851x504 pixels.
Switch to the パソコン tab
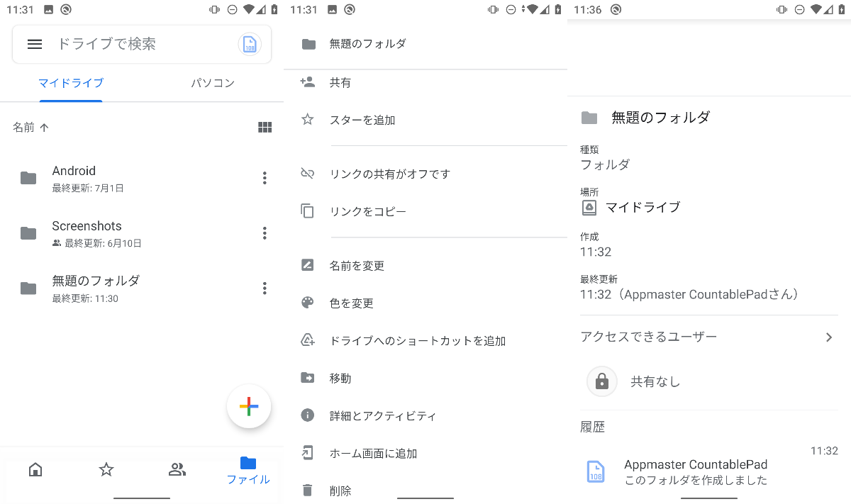(x=212, y=83)
